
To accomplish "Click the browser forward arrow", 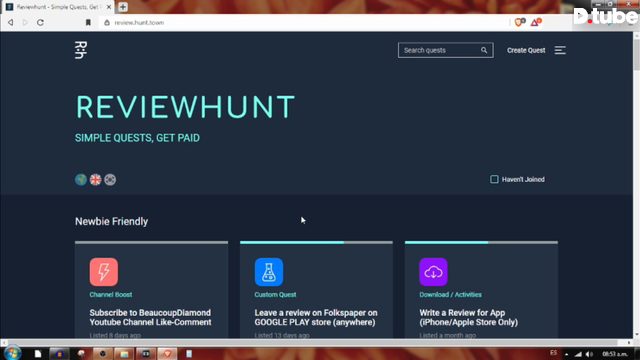I will tap(25, 22).
